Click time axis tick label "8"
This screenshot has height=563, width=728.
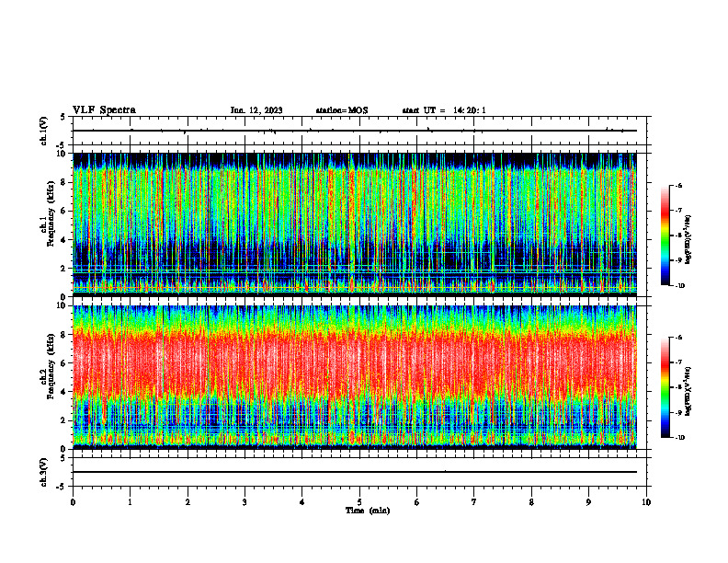(531, 502)
